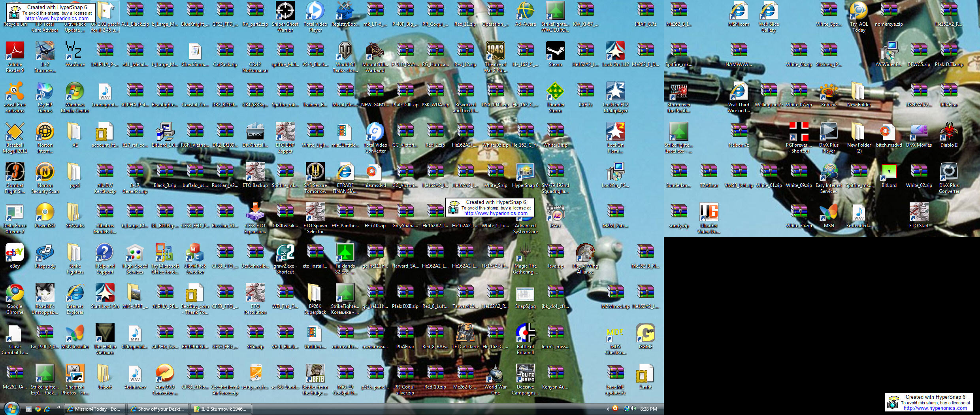Select the DivX Plus Player icon
The image size is (980, 415).
829,138
